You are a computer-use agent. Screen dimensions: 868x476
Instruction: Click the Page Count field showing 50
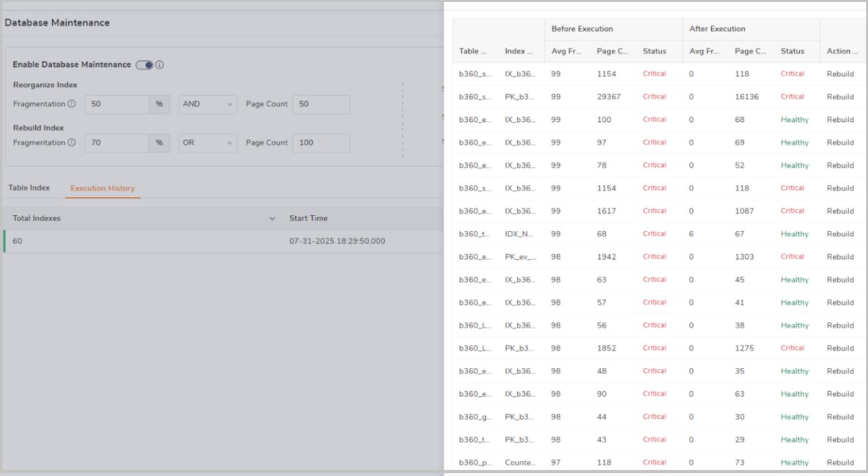[321, 104]
